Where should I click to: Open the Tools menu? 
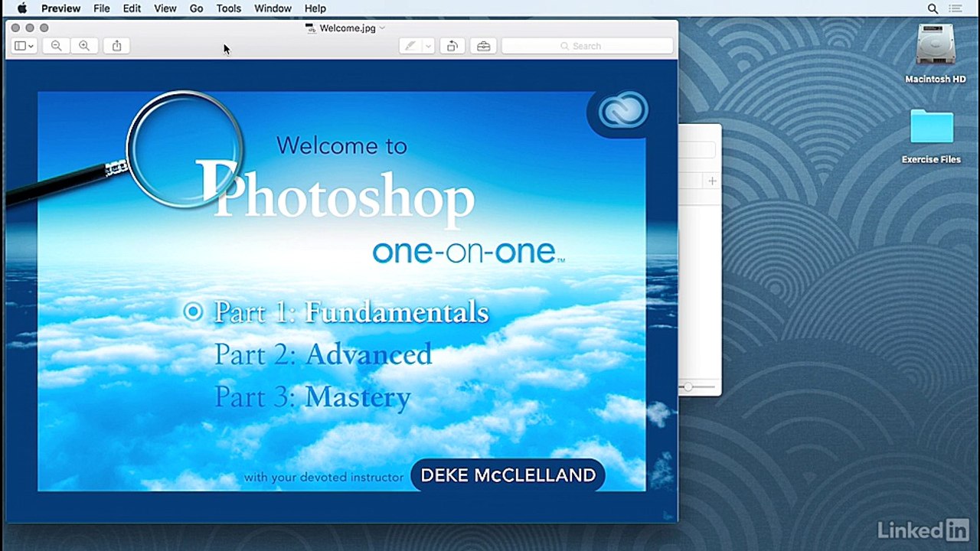pyautogui.click(x=228, y=8)
